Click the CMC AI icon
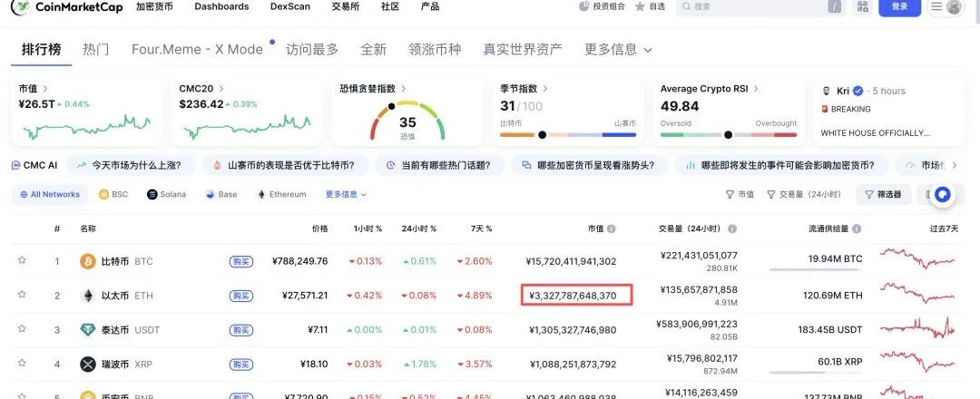 coord(16,165)
